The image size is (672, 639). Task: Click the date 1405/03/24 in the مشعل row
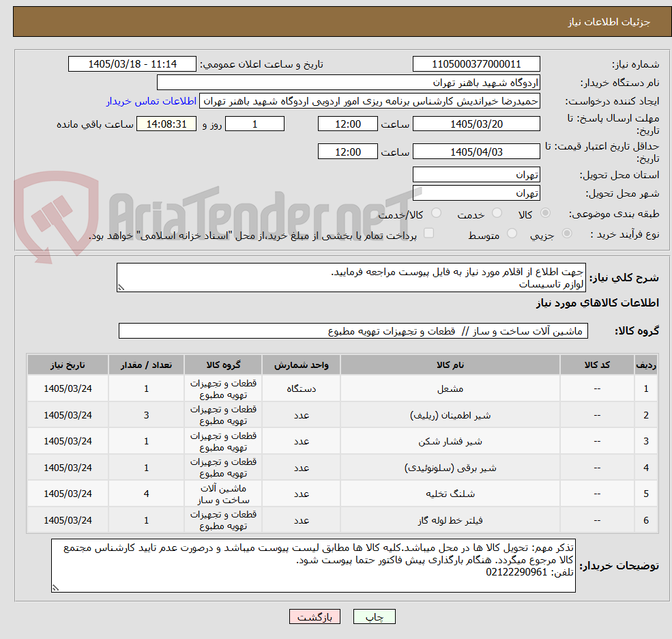68,389
